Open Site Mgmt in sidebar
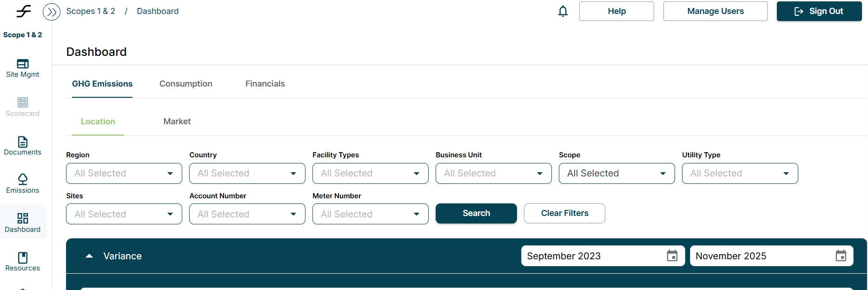The image size is (868, 290). tap(22, 68)
